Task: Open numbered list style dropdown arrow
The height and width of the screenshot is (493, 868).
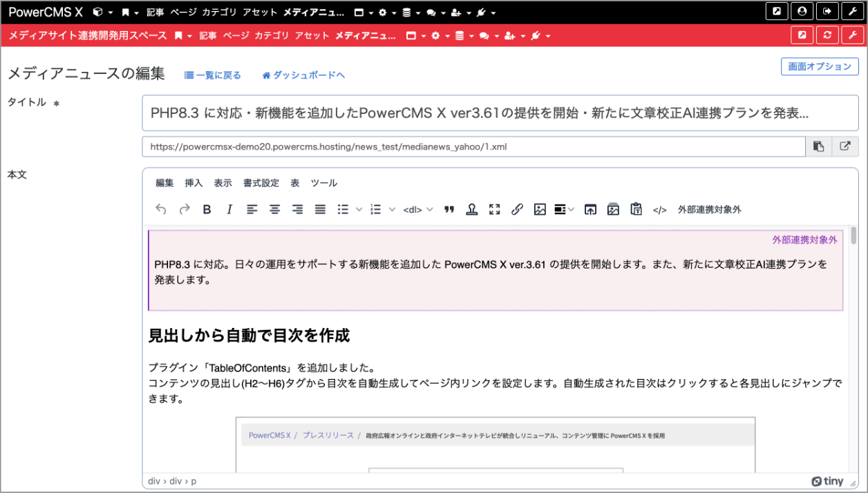Action: (392, 209)
